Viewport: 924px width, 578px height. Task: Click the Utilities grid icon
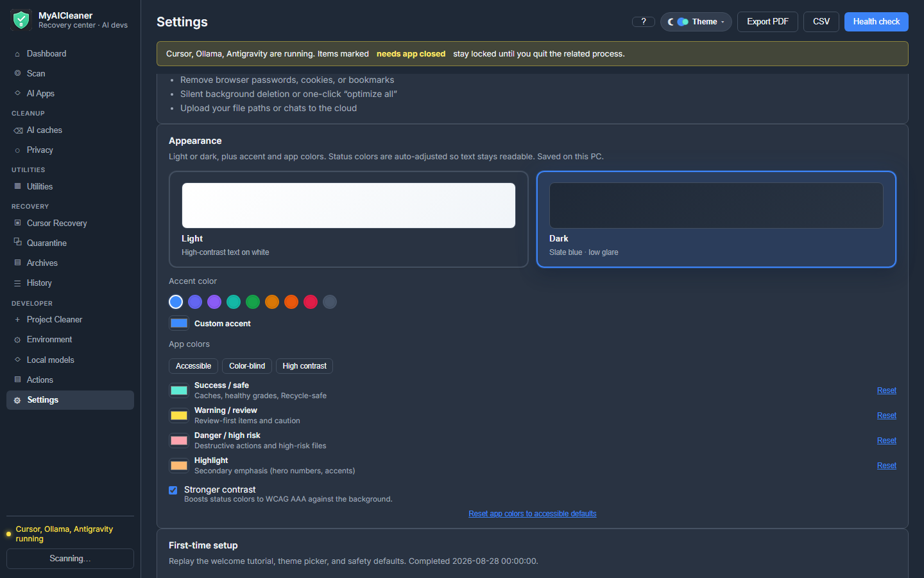tap(17, 186)
